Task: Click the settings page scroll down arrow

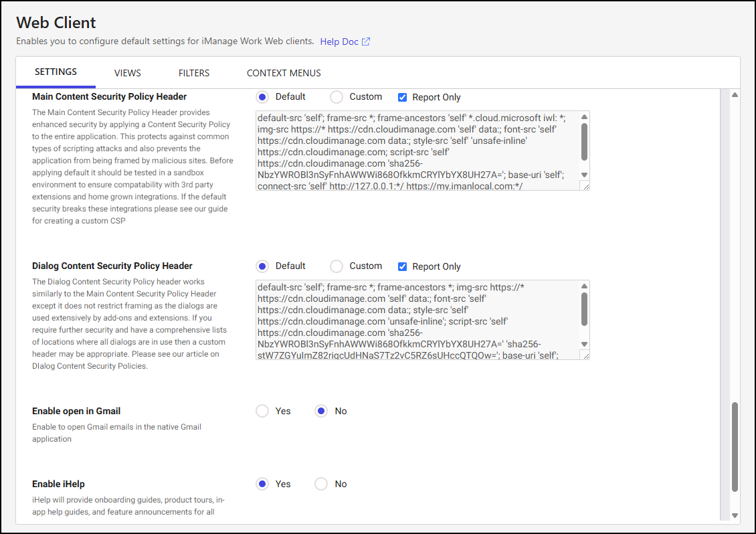Action: pos(735,515)
